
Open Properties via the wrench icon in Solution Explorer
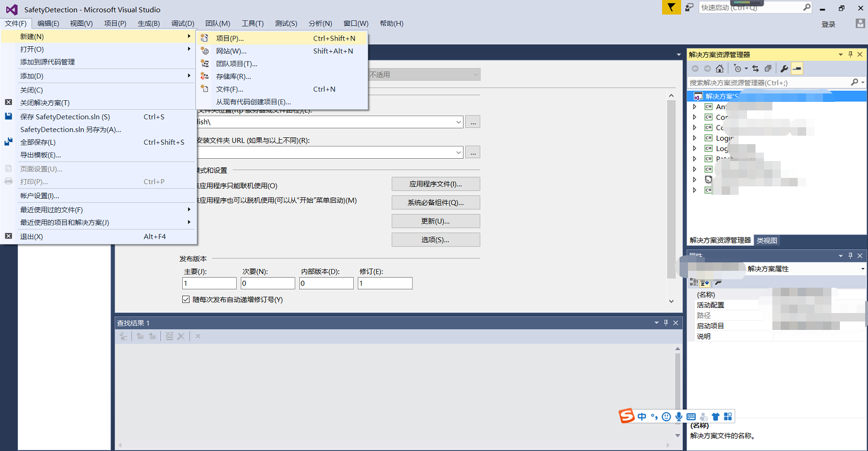(x=784, y=69)
